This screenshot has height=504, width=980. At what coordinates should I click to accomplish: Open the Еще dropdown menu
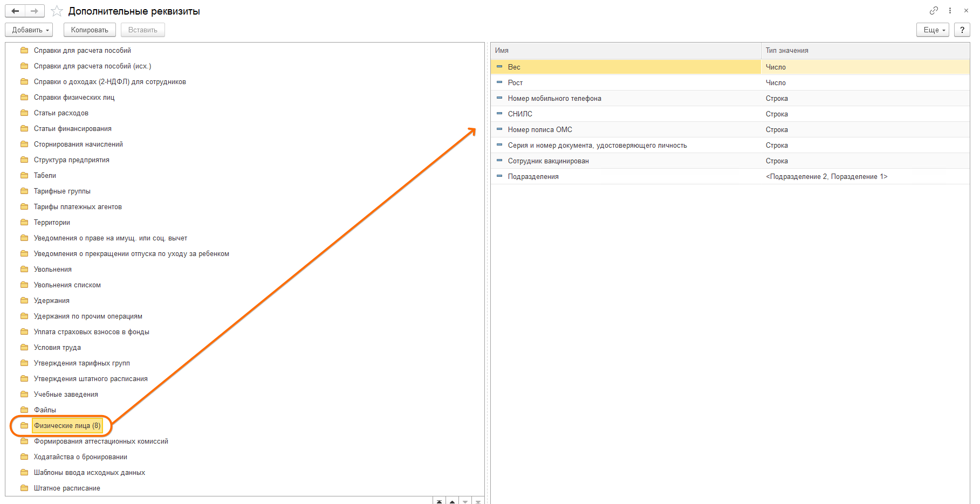[x=933, y=30]
